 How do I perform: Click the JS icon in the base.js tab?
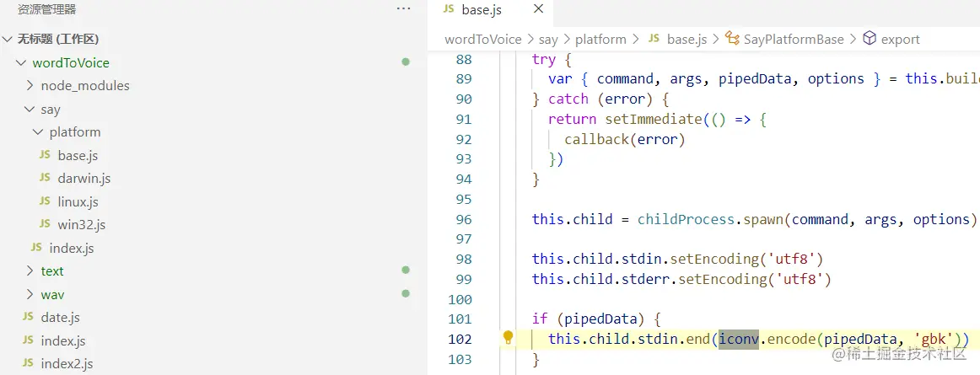448,8
